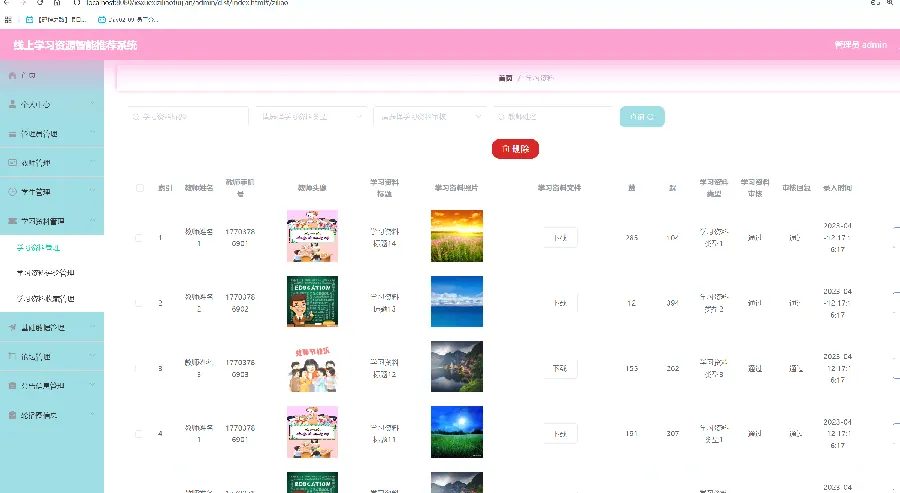Click phone cell 17703786903 in row 3
The image size is (900, 493).
point(240,368)
